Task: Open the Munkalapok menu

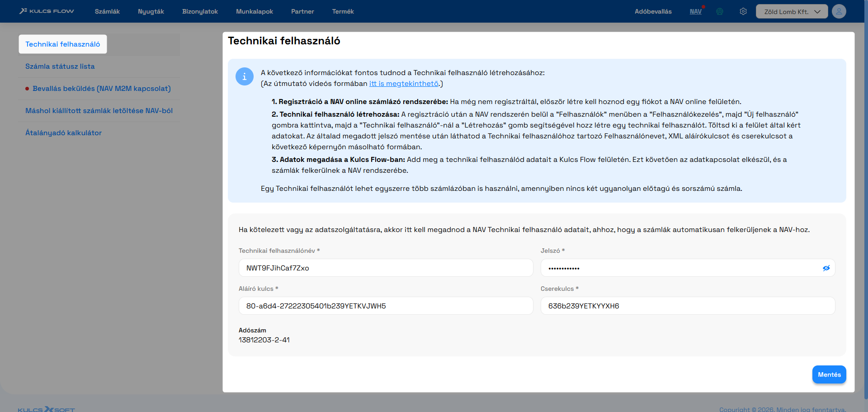Action: [x=255, y=11]
